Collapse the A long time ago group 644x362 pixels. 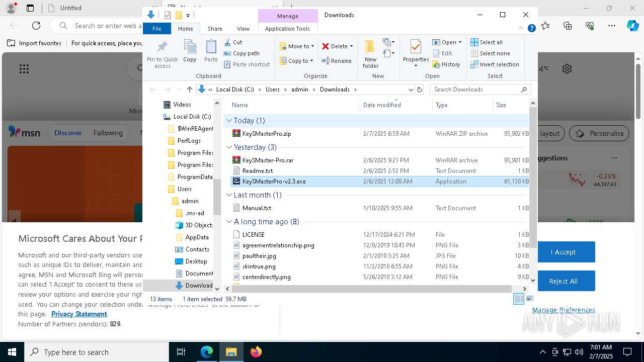click(229, 222)
